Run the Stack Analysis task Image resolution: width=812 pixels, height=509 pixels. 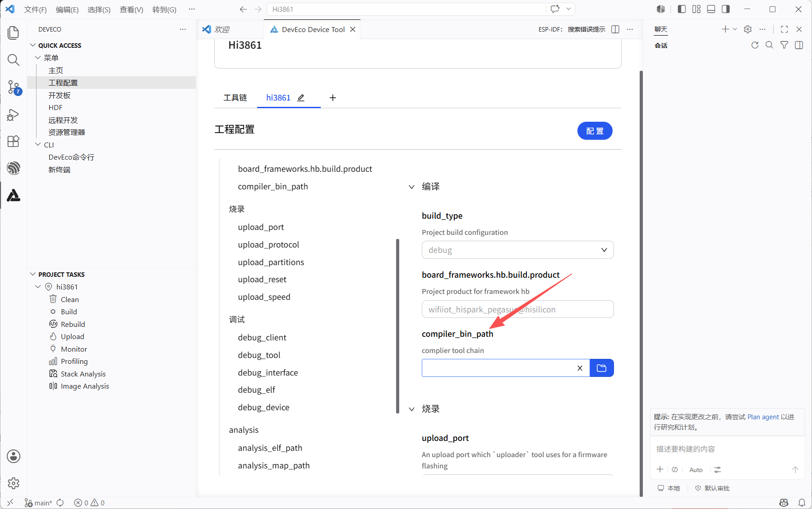tap(83, 374)
